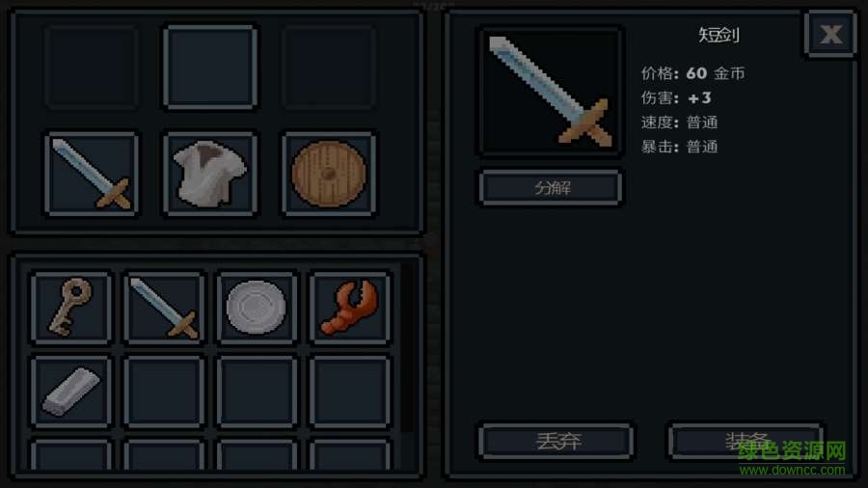Select the silver ingot item
Screen dimensions: 868x488
(x=71, y=392)
